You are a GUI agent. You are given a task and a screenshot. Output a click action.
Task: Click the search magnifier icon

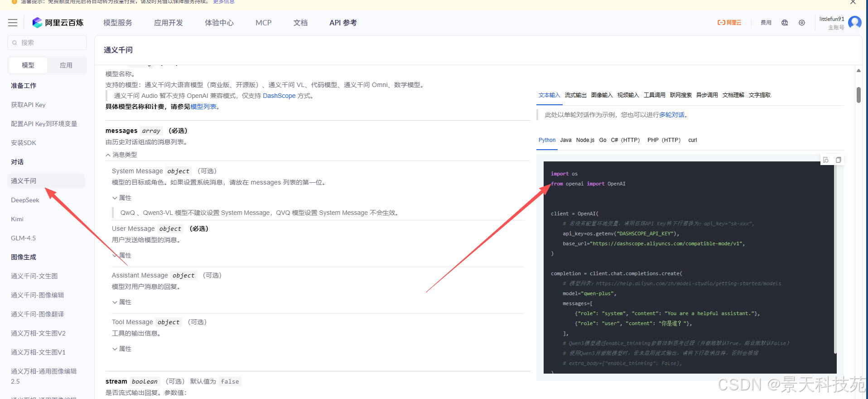coord(15,43)
